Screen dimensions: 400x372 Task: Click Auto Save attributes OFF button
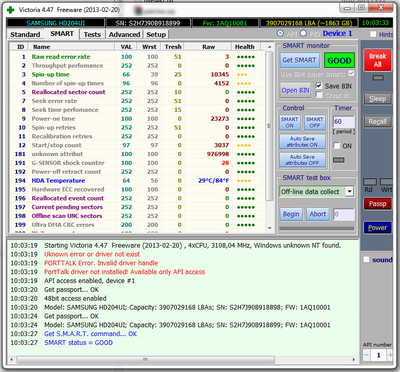pyautogui.click(x=302, y=160)
